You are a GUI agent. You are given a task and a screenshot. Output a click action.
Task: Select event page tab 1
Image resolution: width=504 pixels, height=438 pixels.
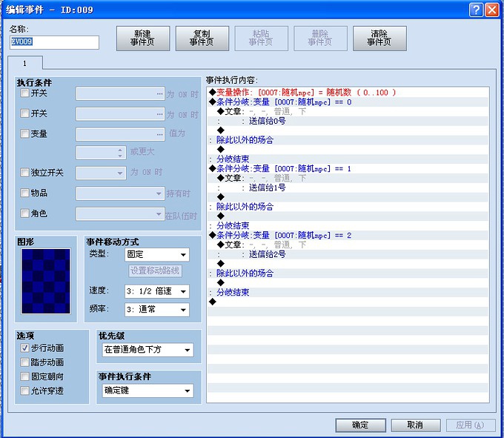point(25,63)
